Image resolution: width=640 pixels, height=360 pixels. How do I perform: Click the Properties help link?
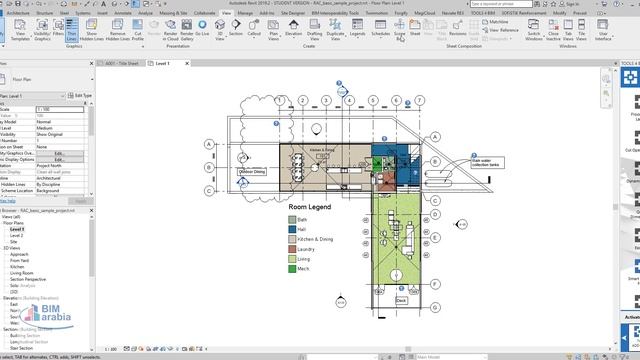pyautogui.click(x=8, y=201)
